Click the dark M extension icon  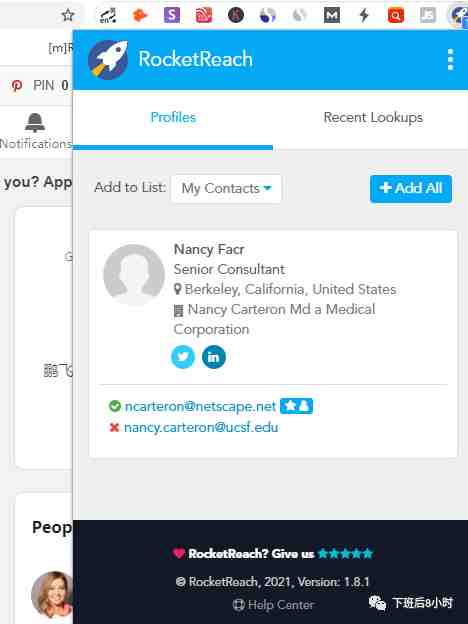(332, 16)
